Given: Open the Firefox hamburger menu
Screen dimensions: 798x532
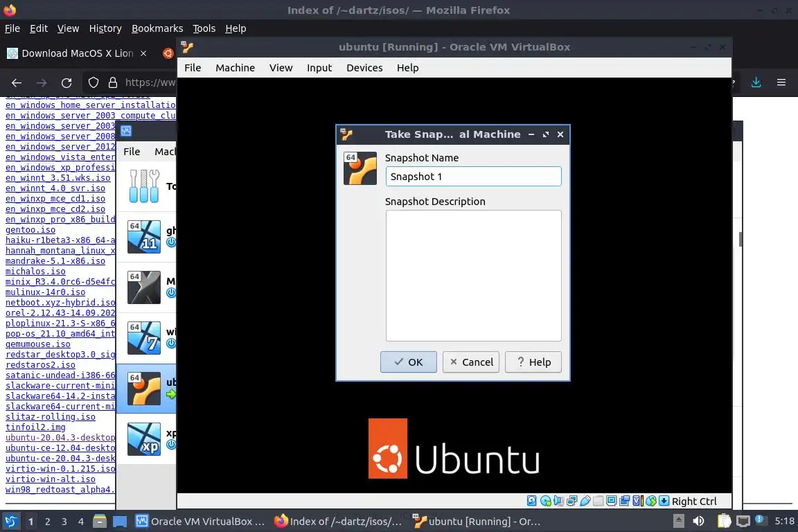Looking at the screenshot, I should (781, 82).
